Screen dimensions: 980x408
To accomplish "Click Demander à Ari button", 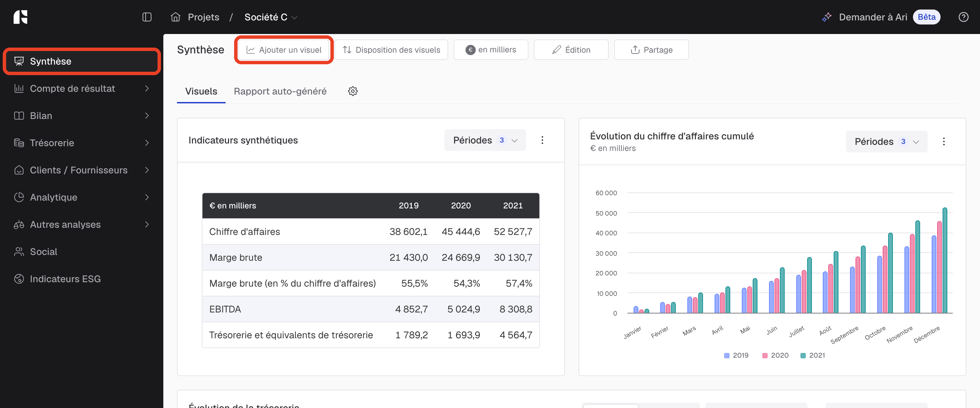I will pyautogui.click(x=873, y=17).
